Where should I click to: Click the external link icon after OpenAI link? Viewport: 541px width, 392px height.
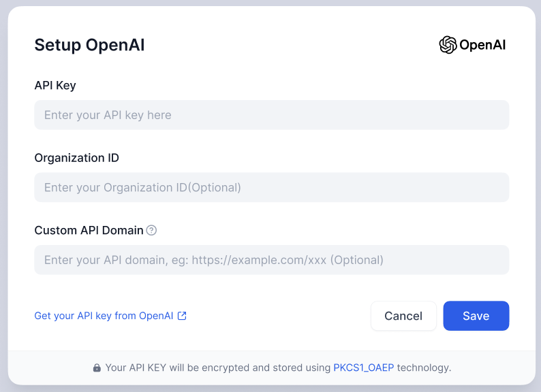click(182, 316)
